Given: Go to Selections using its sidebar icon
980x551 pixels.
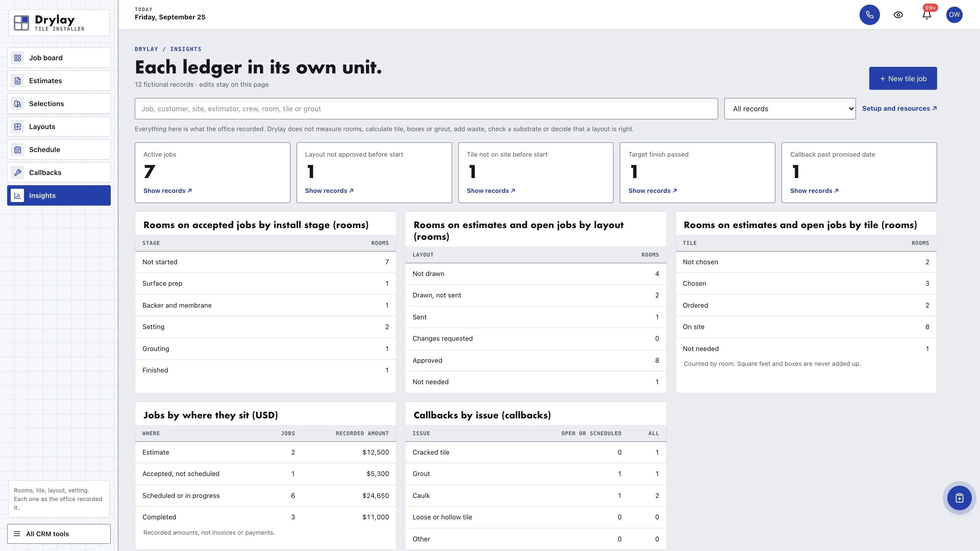Looking at the screenshot, I should (x=18, y=104).
